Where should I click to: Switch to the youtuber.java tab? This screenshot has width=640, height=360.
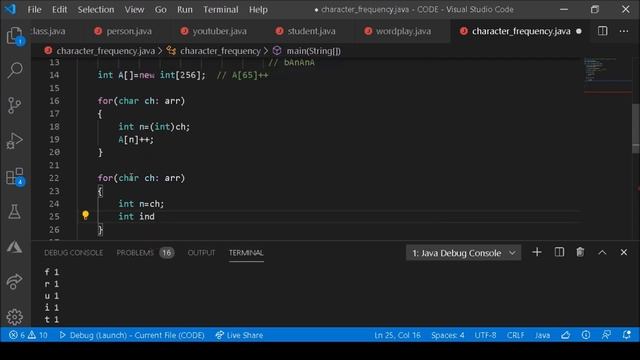tap(214, 31)
